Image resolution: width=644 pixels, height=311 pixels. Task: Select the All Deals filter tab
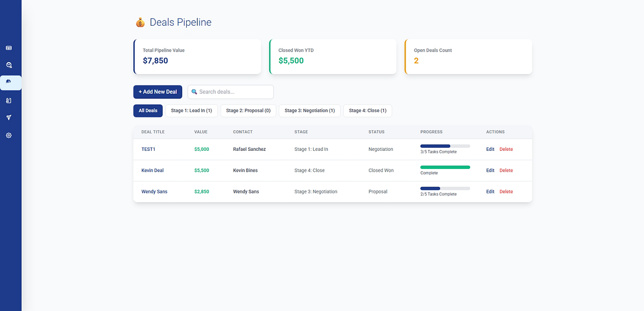click(148, 110)
